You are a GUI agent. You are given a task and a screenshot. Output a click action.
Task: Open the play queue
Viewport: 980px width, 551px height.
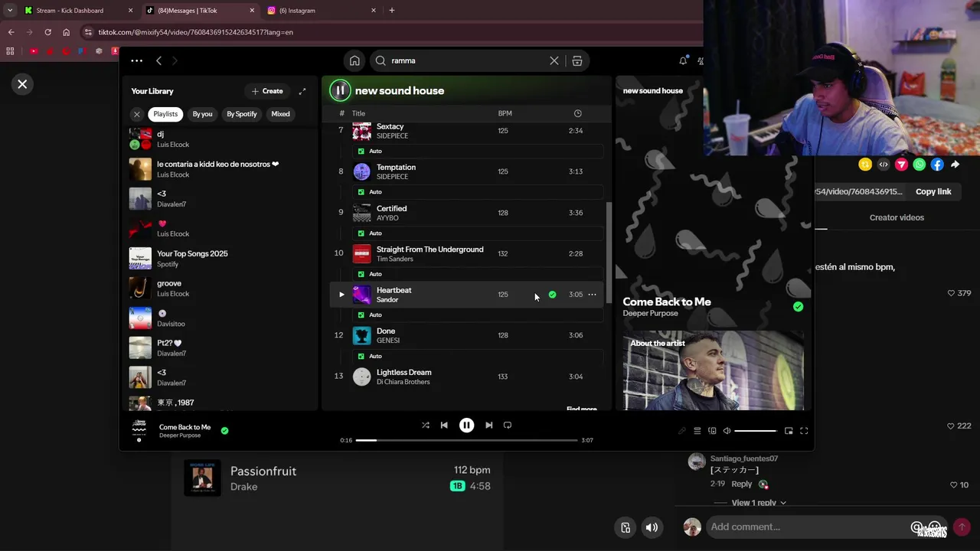click(x=697, y=431)
